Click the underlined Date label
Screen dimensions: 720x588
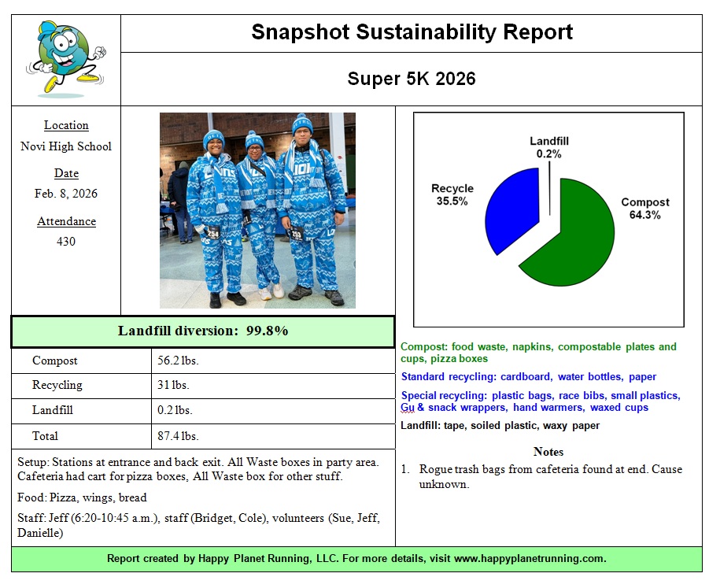(x=66, y=173)
